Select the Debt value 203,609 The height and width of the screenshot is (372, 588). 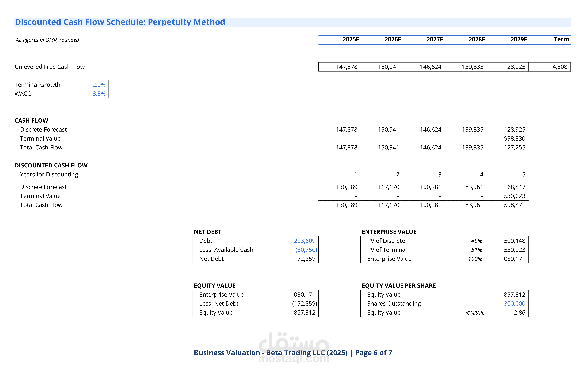[304, 241]
